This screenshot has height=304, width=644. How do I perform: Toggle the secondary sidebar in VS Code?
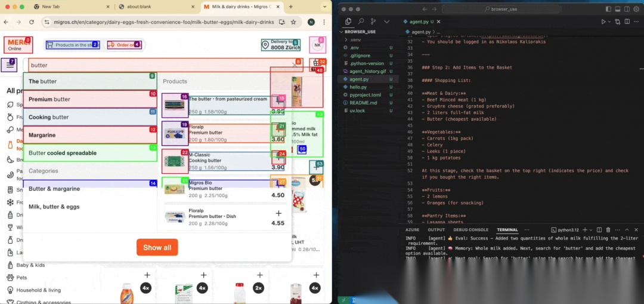(x=627, y=9)
